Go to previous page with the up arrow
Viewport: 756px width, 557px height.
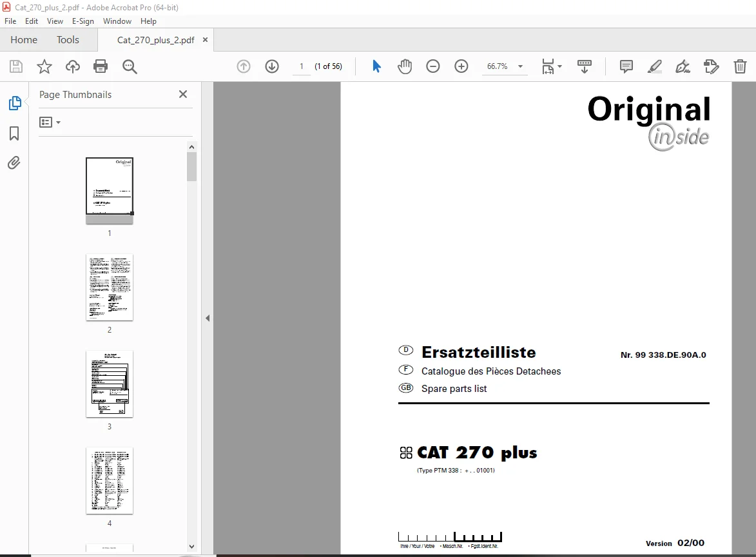pos(244,66)
